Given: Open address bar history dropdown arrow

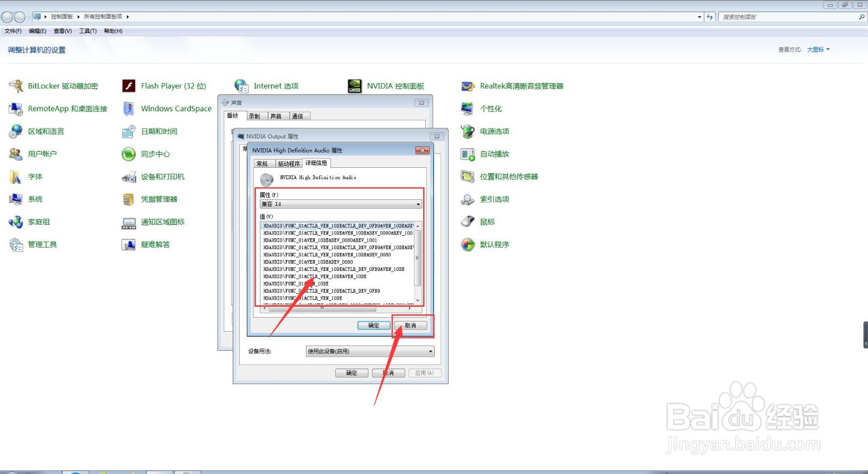Looking at the screenshot, I should pyautogui.click(x=699, y=17).
